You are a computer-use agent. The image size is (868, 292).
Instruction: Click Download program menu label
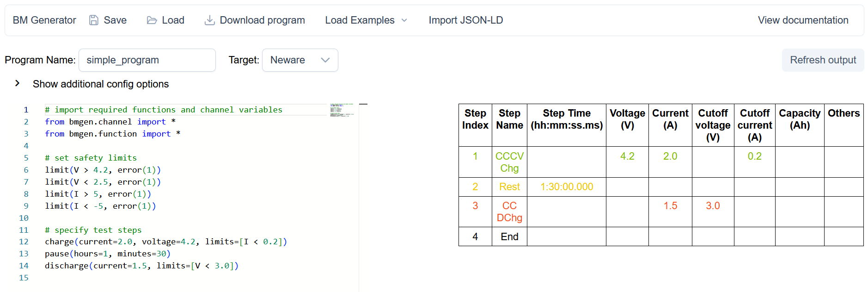[x=263, y=20]
